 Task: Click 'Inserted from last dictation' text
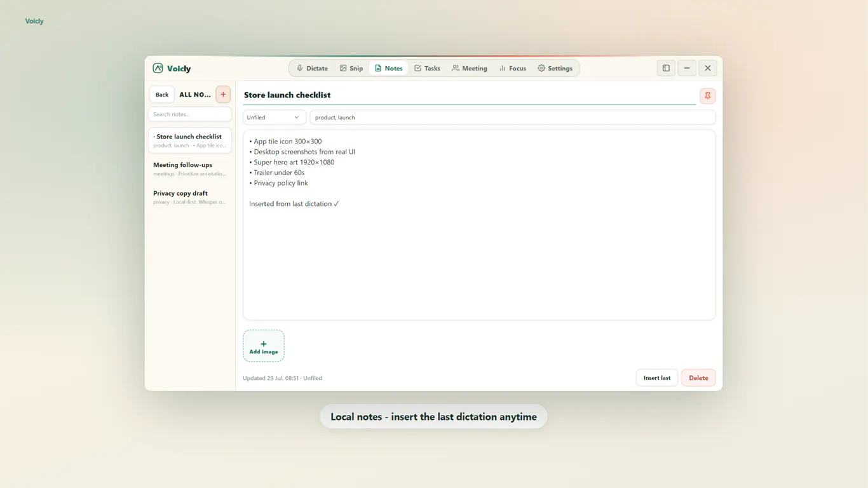[290, 204]
